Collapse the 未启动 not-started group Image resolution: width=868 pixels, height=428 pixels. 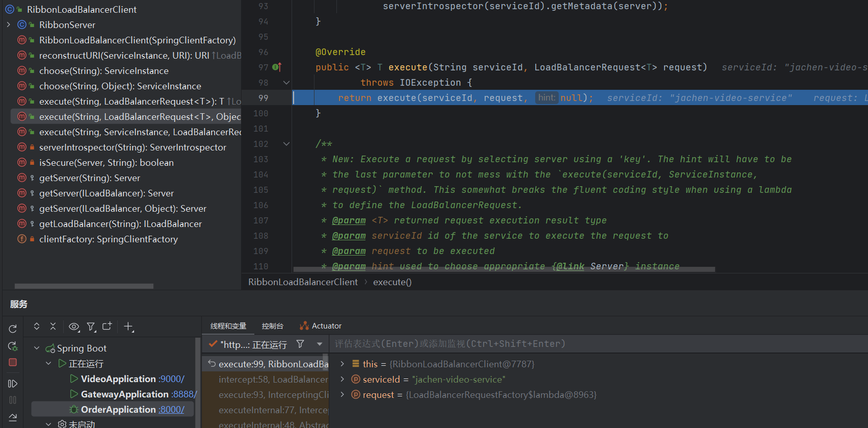pos(48,424)
